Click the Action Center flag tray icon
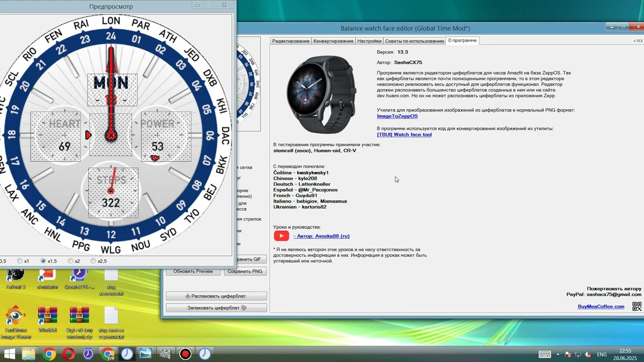 [568, 354]
